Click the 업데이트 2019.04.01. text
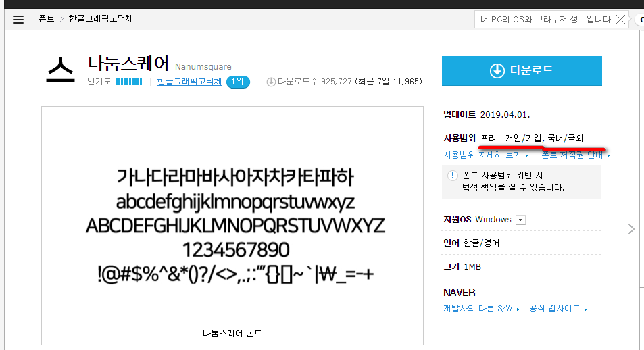 (487, 115)
